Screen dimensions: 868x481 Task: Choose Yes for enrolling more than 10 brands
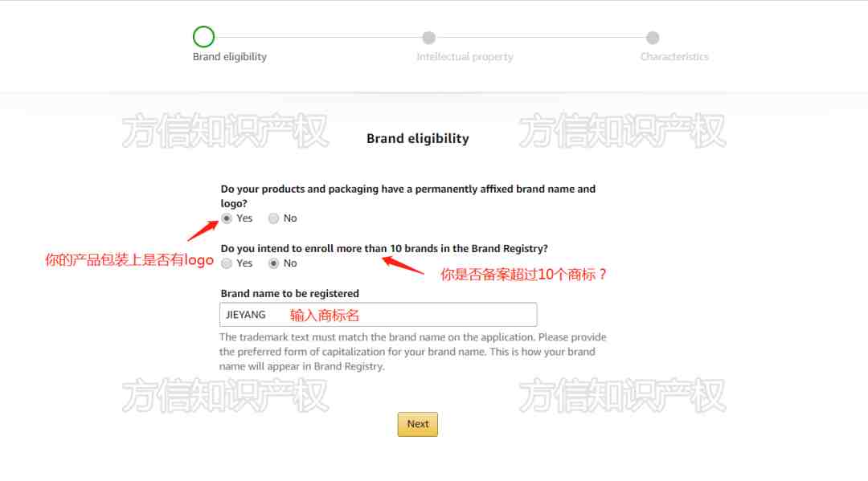point(227,263)
